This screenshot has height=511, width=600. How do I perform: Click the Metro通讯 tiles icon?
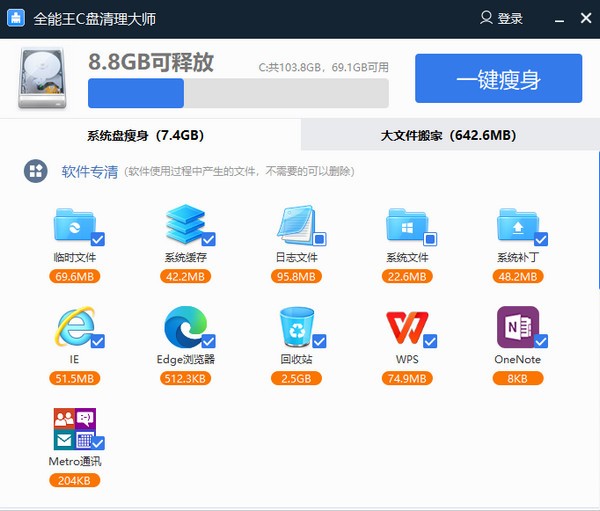[x=73, y=429]
